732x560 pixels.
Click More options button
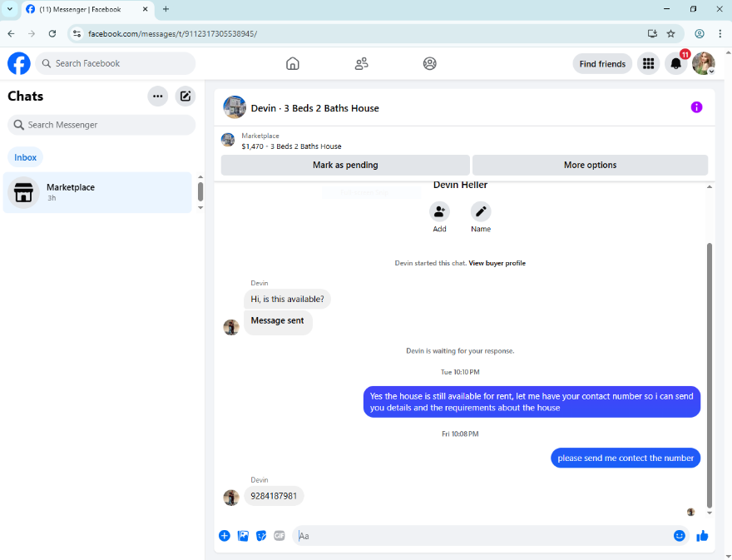590,165
